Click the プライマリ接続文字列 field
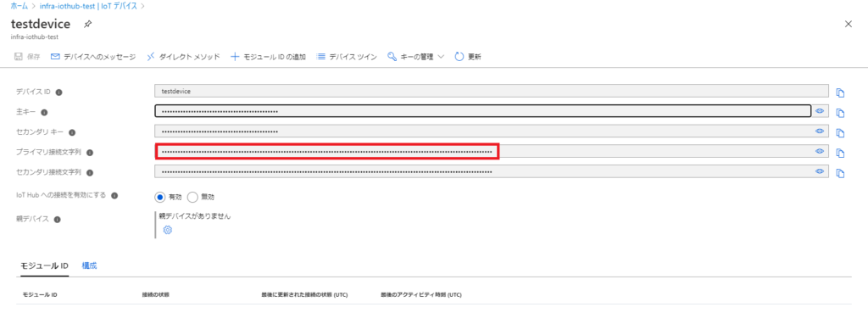 (x=492, y=151)
